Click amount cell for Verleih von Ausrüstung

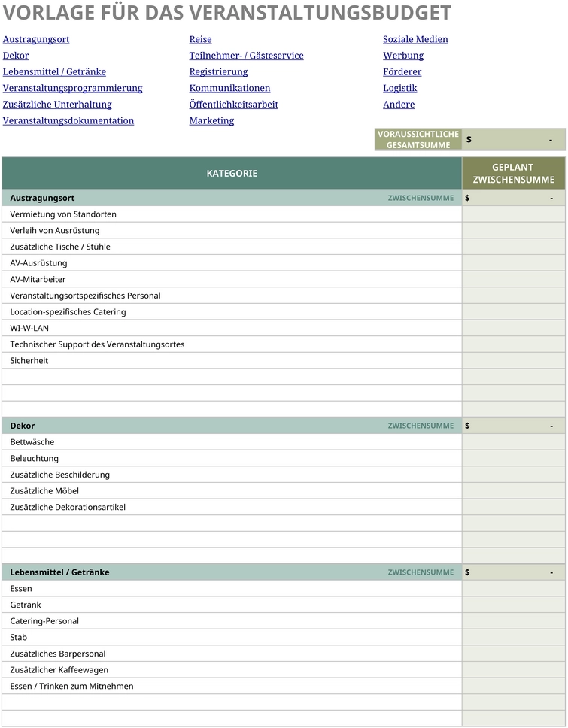pos(514,230)
